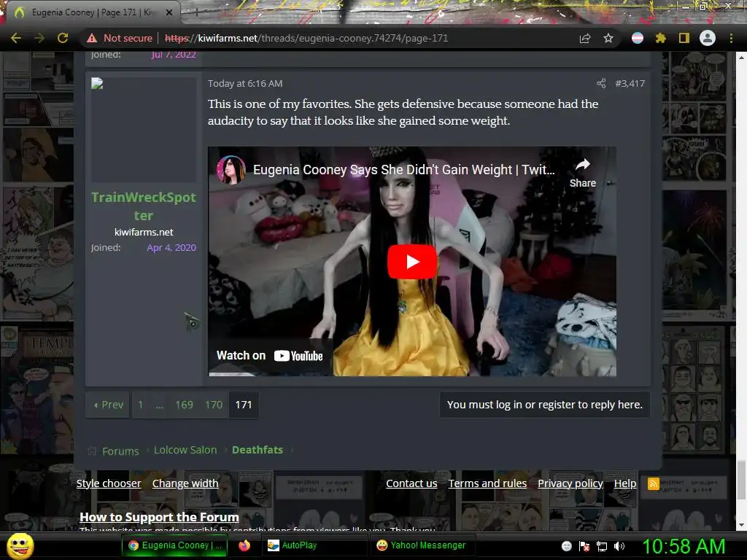
Task: Go to the Prev page
Action: click(108, 405)
